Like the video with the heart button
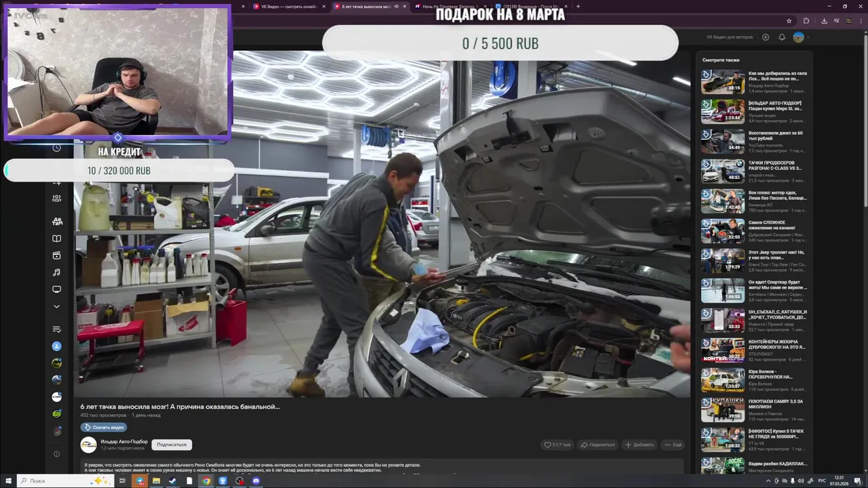Screen dimensions: 868x488 point(557,445)
